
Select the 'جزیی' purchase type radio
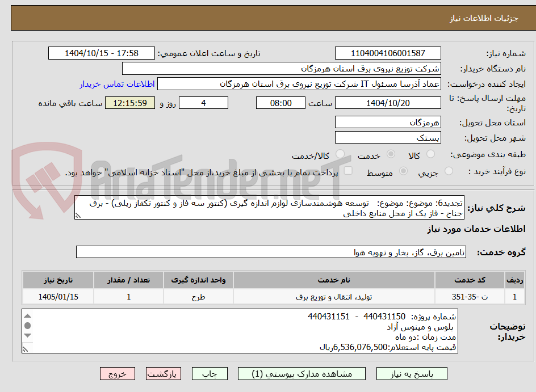tap(449, 171)
